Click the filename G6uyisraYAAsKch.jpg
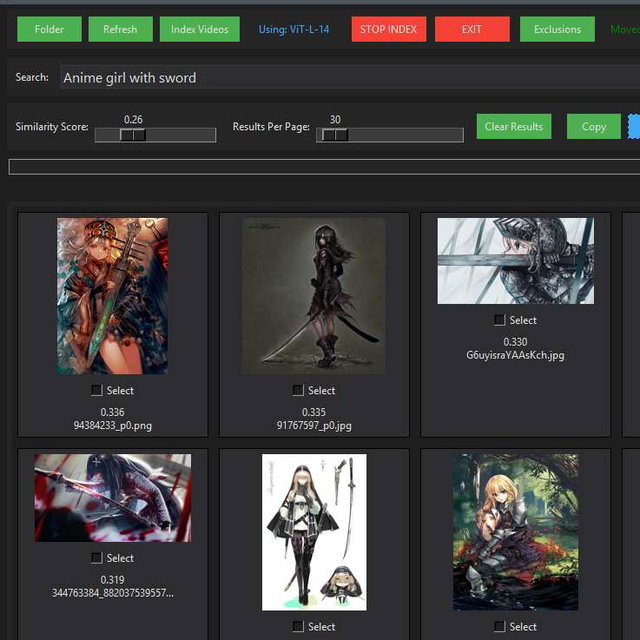The height and width of the screenshot is (640, 640). pos(516,355)
